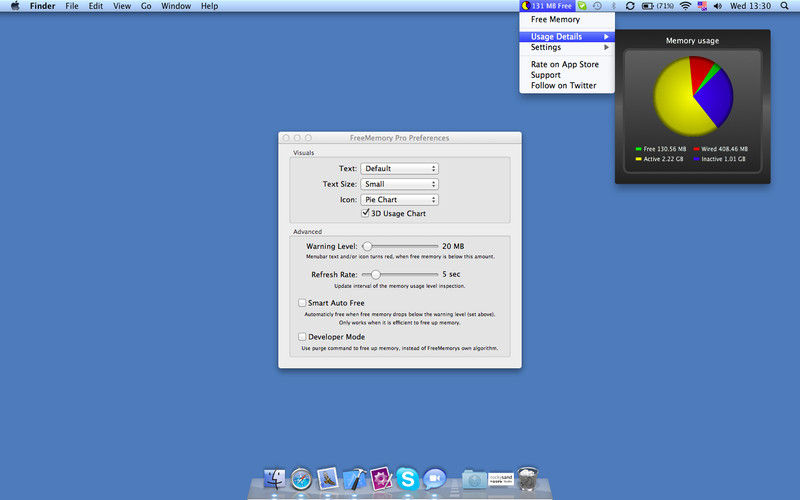Image resolution: width=800 pixels, height=500 pixels.
Task: Enable Developer Mode checkbox
Action: [302, 337]
